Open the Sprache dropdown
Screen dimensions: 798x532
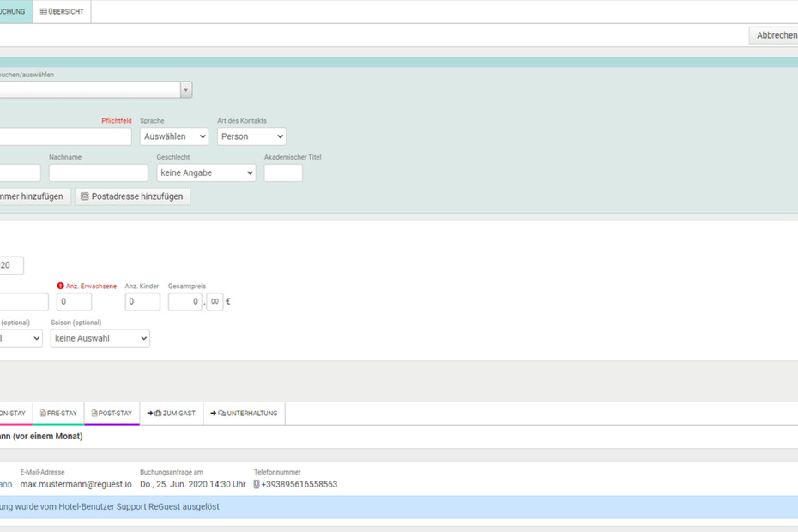coord(174,136)
